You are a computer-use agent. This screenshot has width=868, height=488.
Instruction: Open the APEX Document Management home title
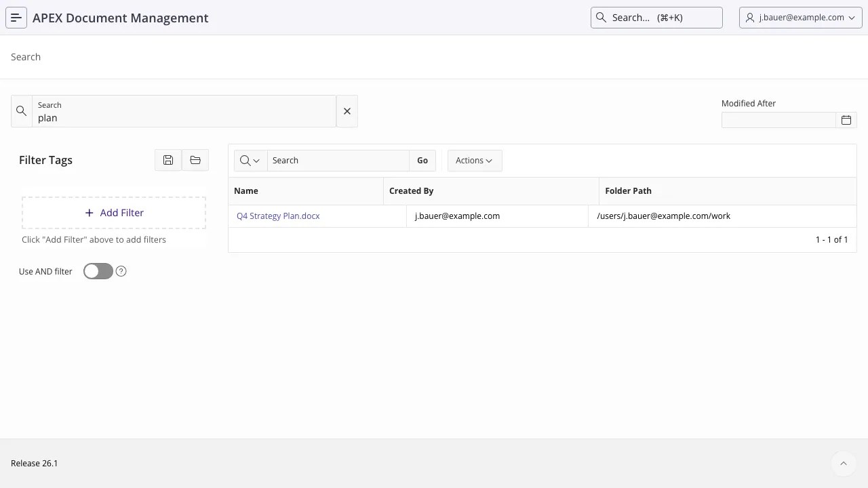121,18
